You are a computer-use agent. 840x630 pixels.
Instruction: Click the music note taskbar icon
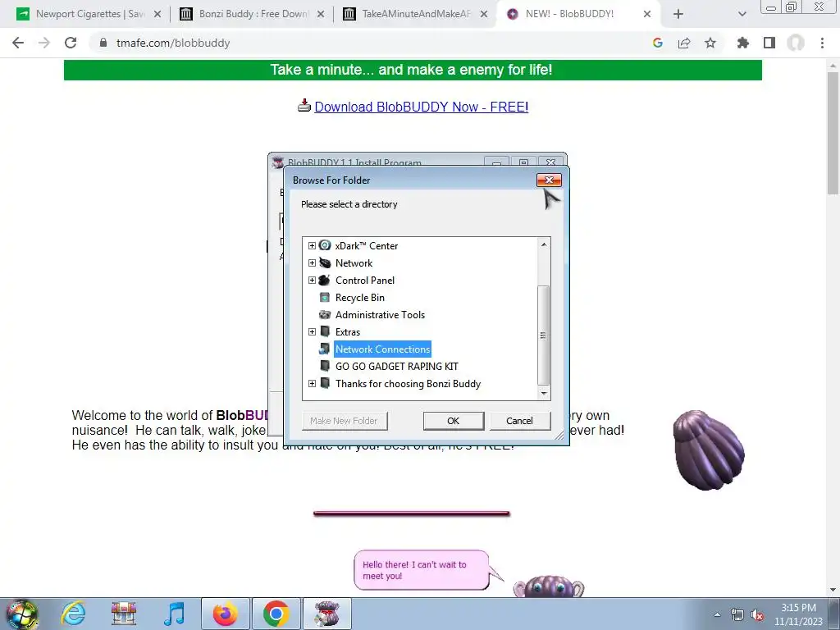(174, 614)
